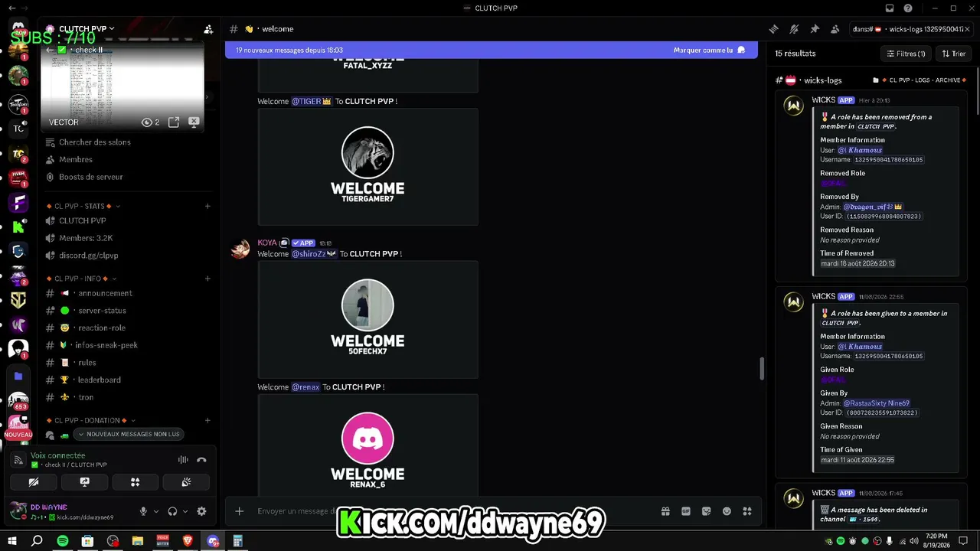This screenshot has width=980, height=551.
Task: Open user settings gear
Action: click(201, 511)
